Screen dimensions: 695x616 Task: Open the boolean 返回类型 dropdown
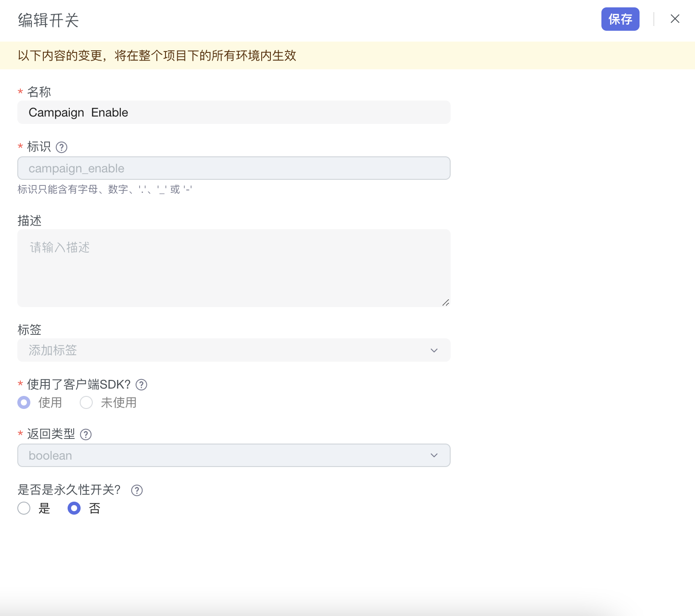pyautogui.click(x=225, y=455)
